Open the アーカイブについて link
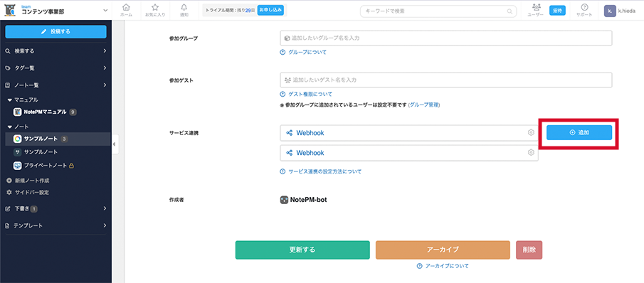The image size is (644, 283). [x=447, y=266]
